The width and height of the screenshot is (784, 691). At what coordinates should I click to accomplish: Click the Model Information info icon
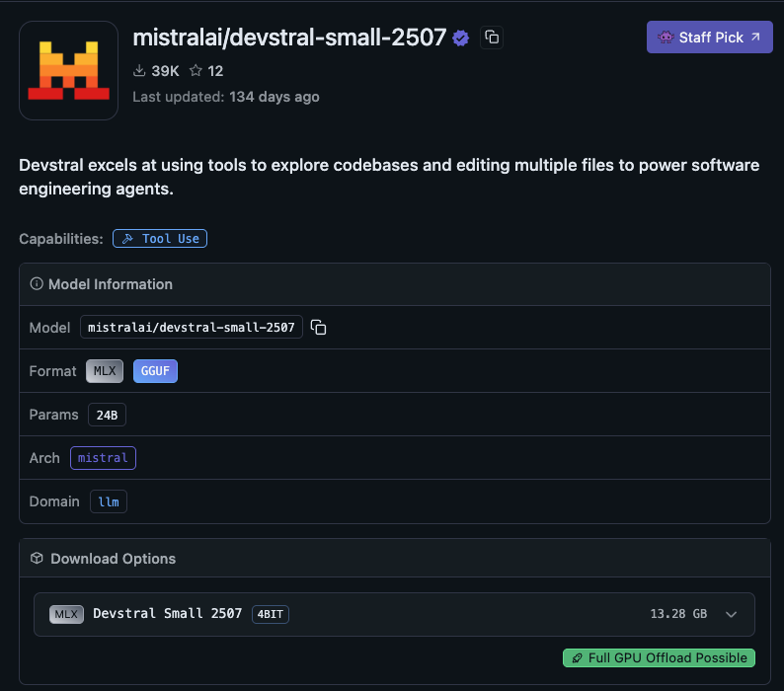tap(37, 283)
